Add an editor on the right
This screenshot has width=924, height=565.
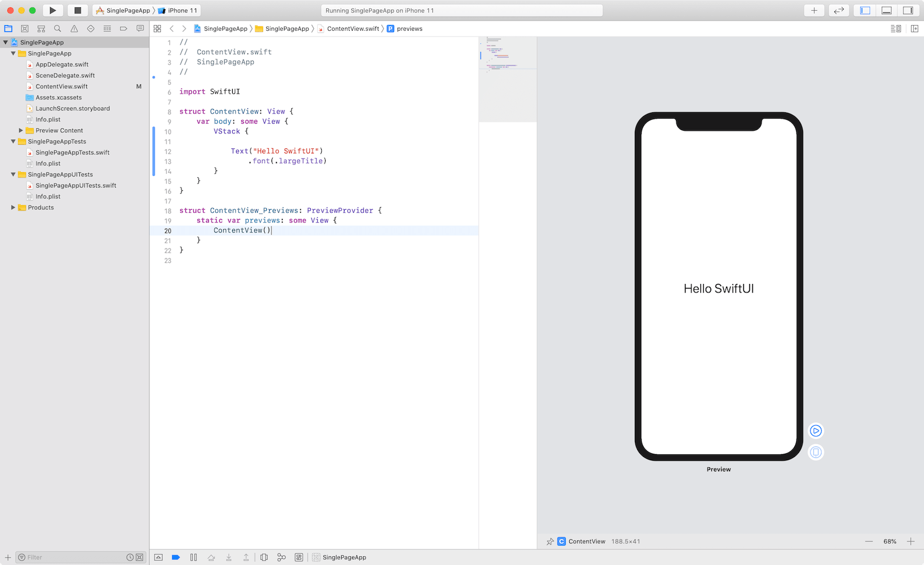tap(914, 29)
